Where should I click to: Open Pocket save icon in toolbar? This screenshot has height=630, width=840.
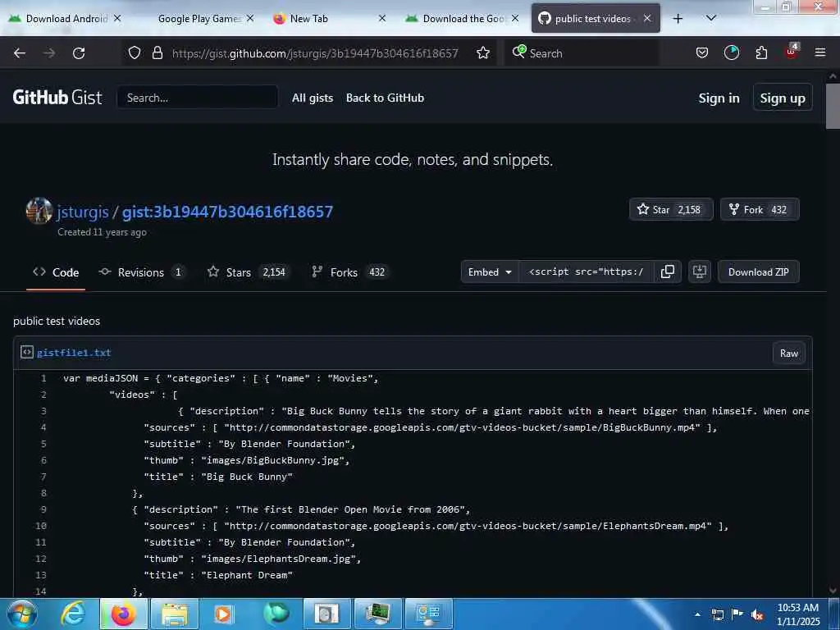[x=702, y=52]
